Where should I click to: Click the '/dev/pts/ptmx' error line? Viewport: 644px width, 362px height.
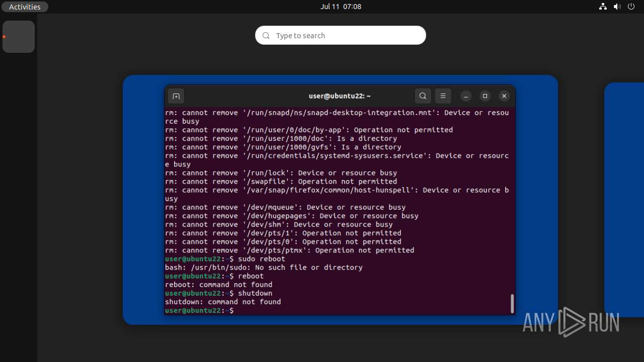point(289,250)
